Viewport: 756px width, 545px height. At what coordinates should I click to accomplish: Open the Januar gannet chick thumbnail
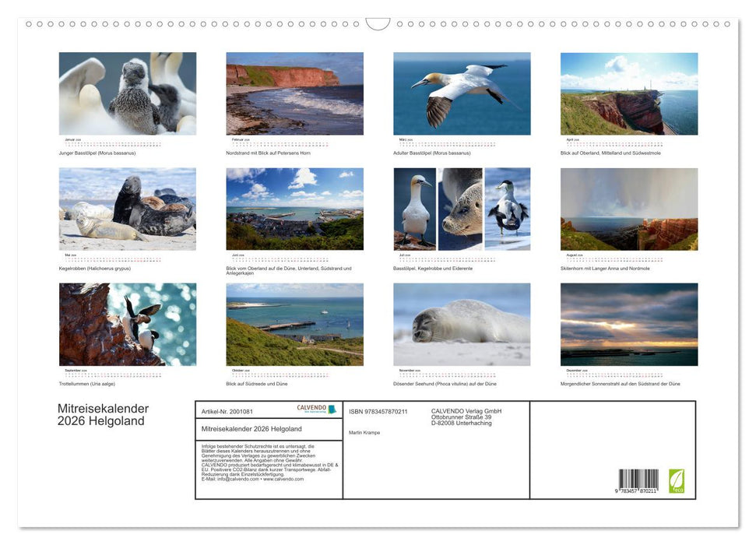point(128,93)
